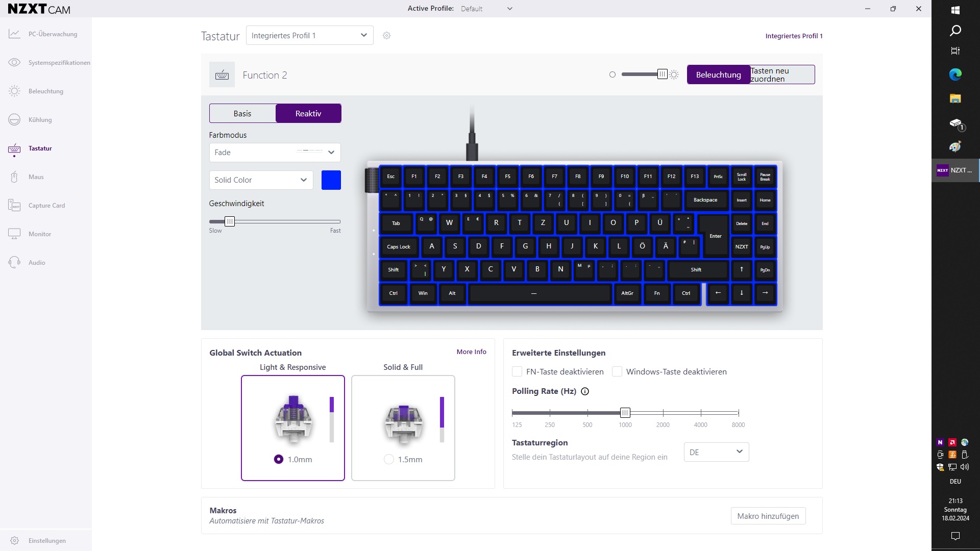
Task: Switch lighting mode to Basis
Action: 242,113
